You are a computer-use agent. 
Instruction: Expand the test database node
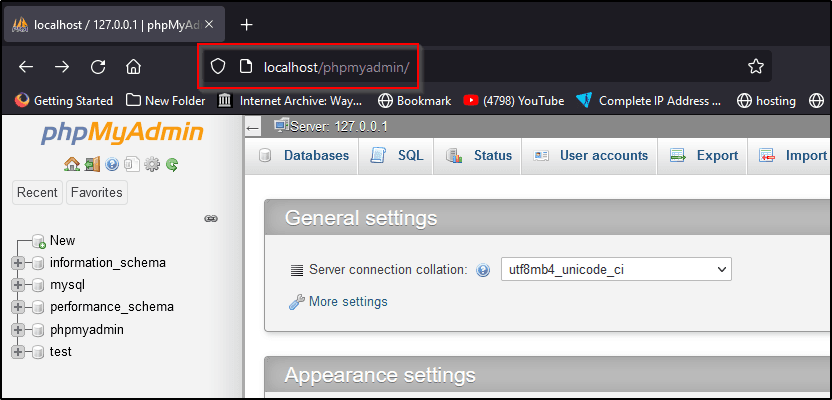(18, 352)
